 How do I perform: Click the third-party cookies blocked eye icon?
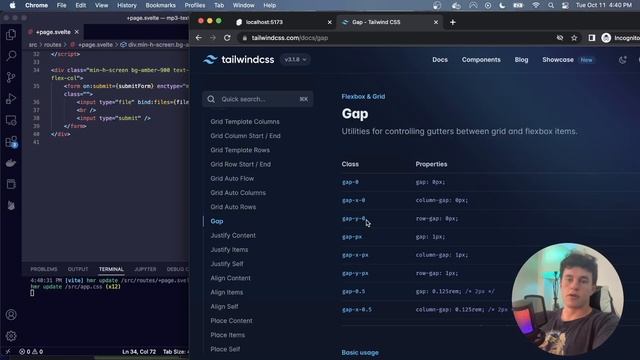click(x=560, y=38)
